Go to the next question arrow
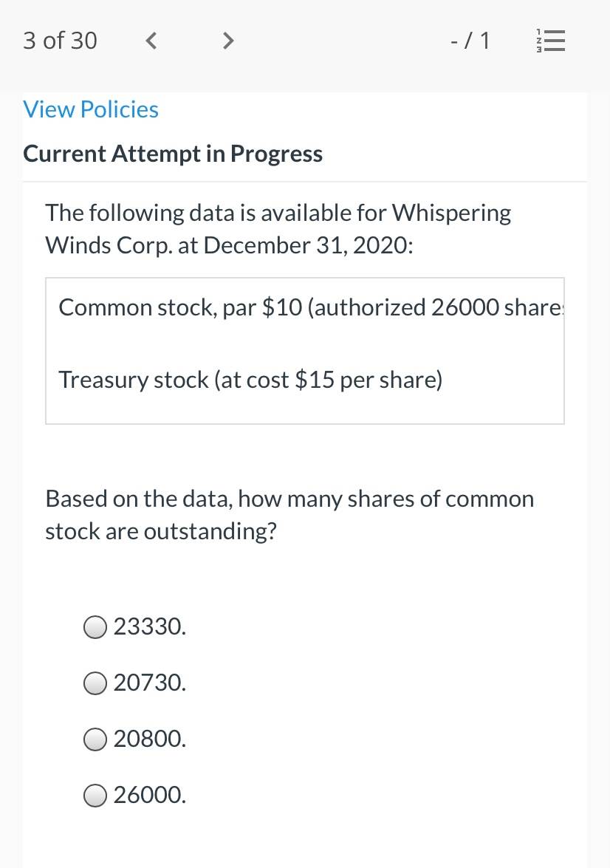 pos(227,41)
